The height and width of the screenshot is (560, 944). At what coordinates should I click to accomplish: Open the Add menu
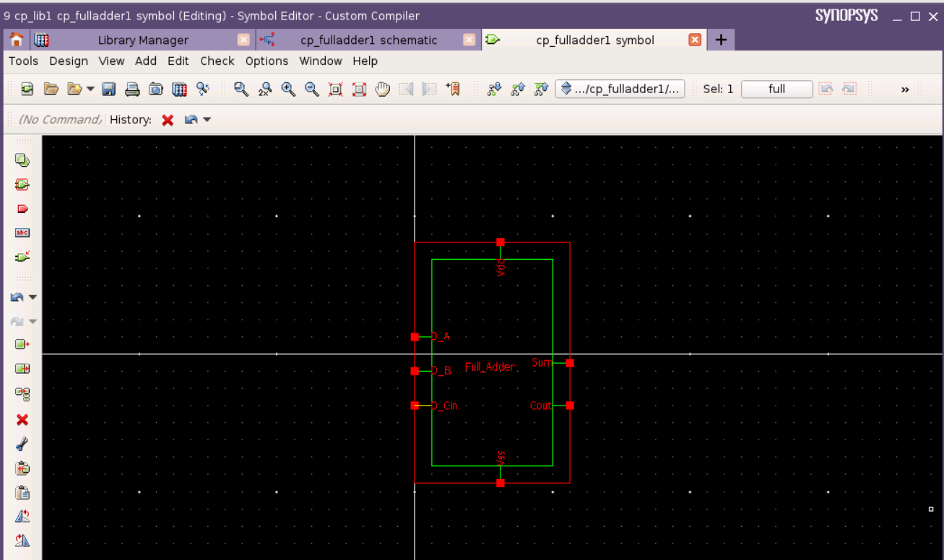coord(145,61)
